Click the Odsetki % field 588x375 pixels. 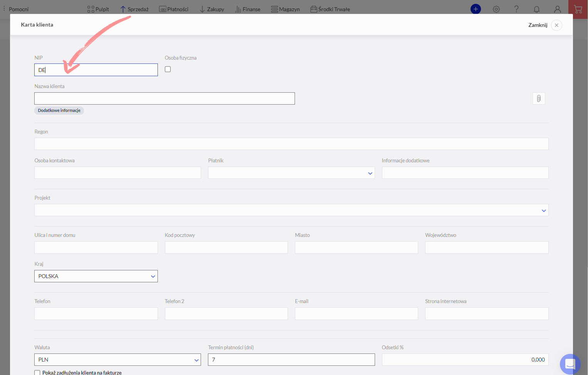[x=465, y=360]
